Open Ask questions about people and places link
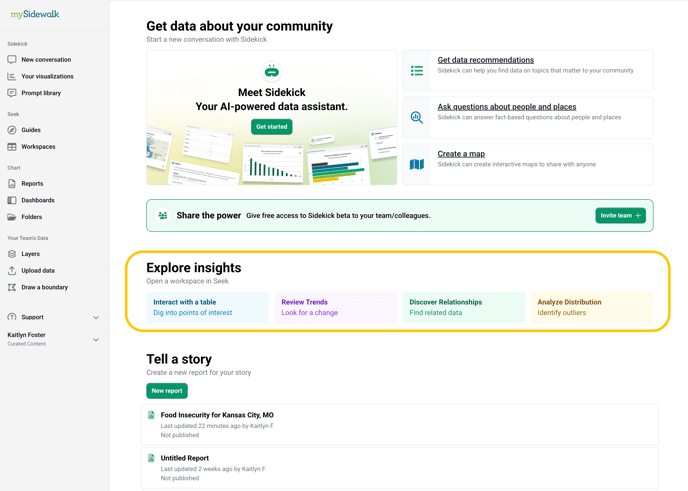This screenshot has width=688, height=491. click(x=507, y=107)
